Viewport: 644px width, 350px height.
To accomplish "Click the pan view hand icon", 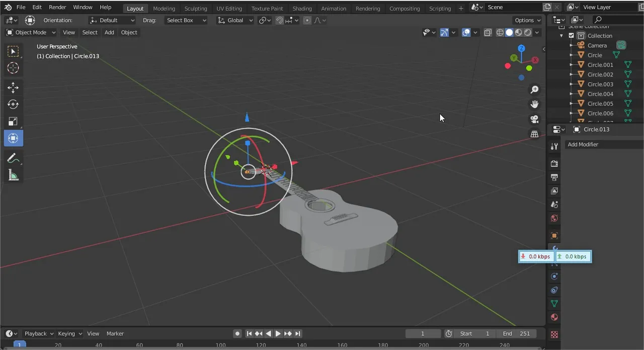I will pyautogui.click(x=534, y=104).
